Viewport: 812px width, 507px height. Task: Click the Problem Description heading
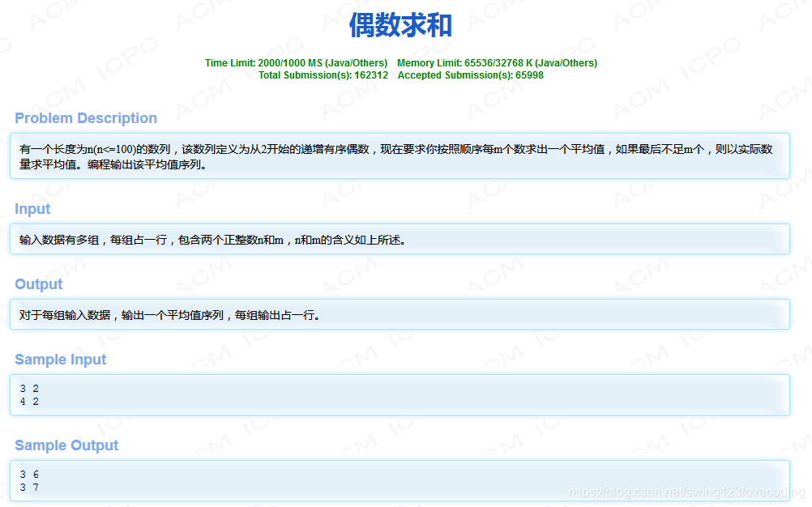[x=86, y=118]
